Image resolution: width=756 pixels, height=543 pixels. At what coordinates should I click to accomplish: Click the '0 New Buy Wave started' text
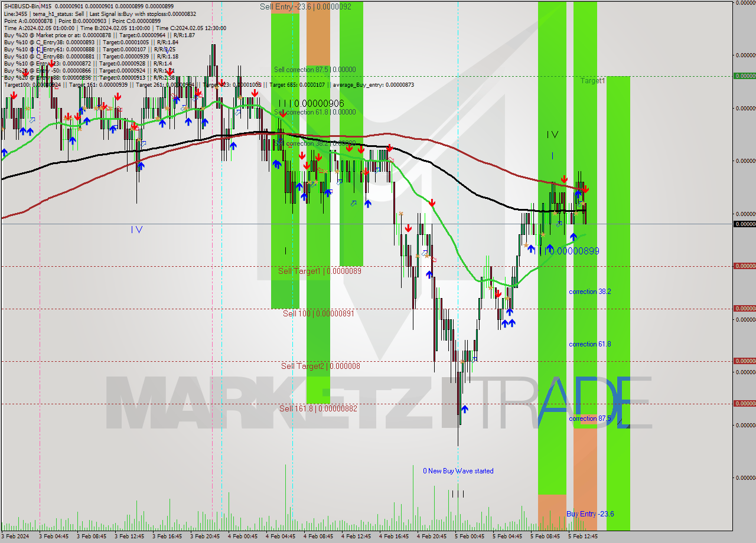(x=458, y=471)
